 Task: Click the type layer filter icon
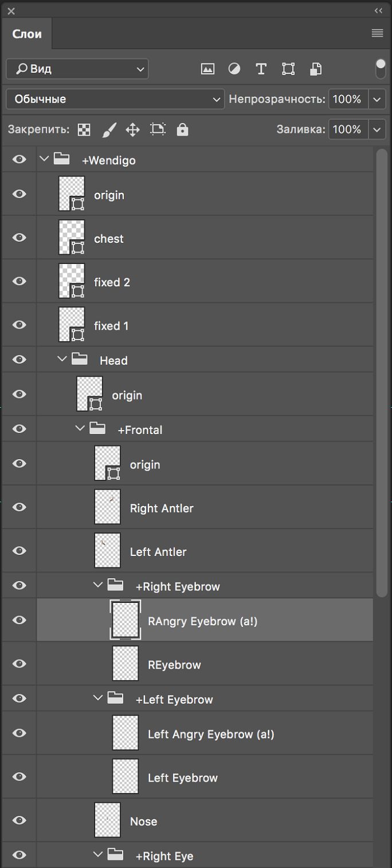pos(261,68)
